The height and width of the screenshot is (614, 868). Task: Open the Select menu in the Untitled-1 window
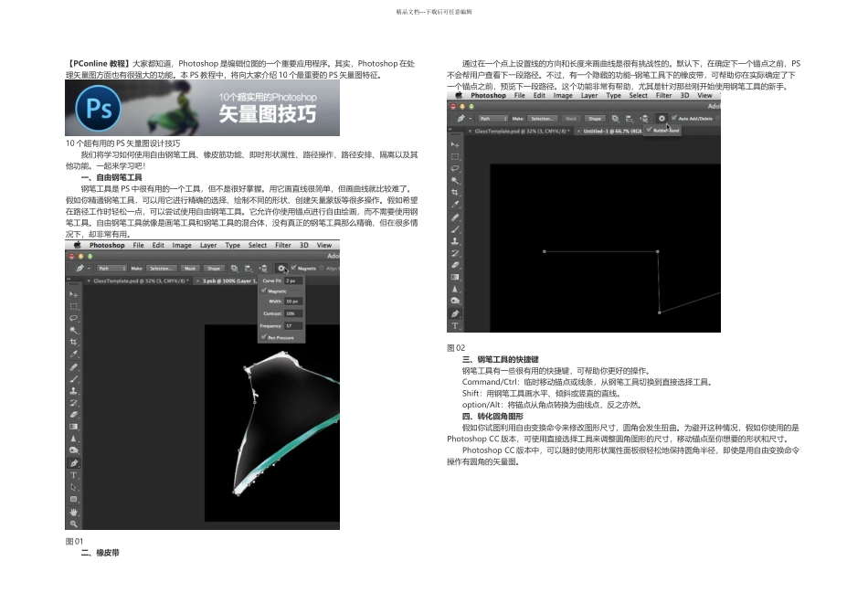pyautogui.click(x=639, y=95)
